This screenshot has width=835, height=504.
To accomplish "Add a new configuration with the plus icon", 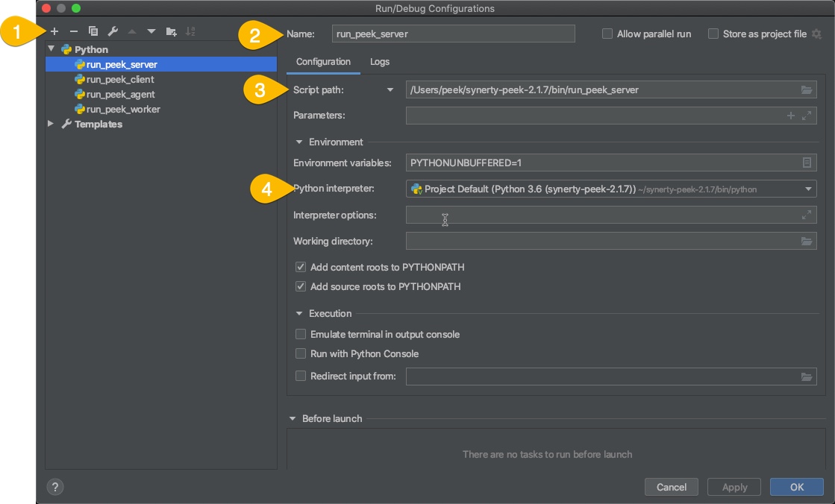I will (x=54, y=31).
